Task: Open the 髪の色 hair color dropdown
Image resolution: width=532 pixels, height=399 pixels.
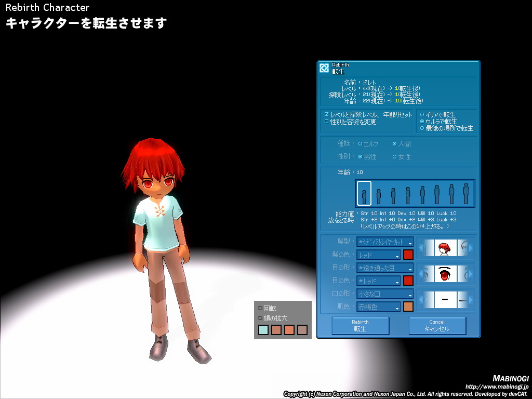Action: [x=378, y=255]
